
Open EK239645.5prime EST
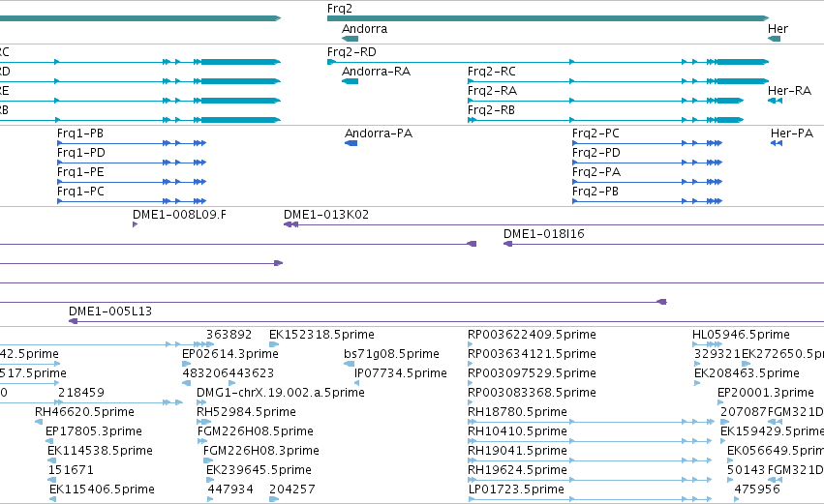pyautogui.click(x=259, y=470)
